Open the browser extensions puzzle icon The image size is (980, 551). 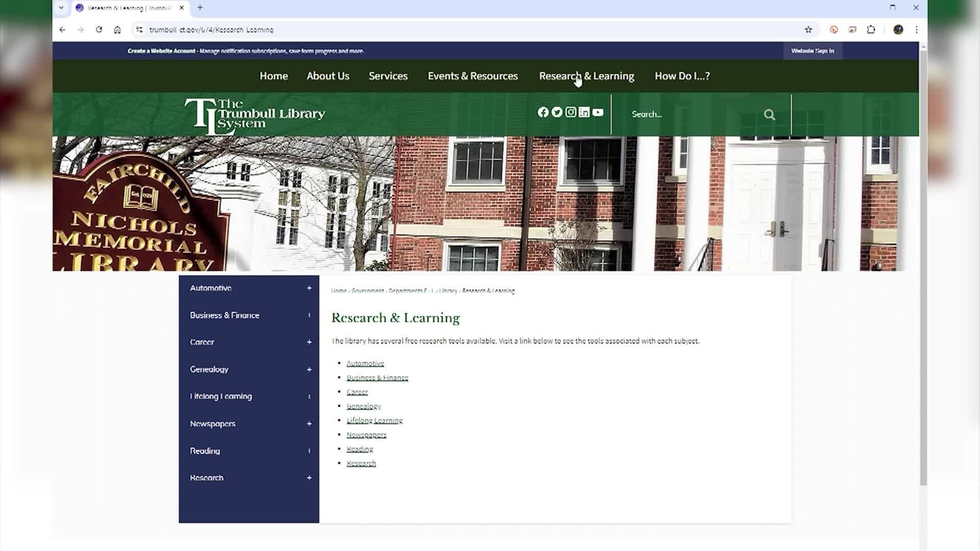(x=871, y=30)
